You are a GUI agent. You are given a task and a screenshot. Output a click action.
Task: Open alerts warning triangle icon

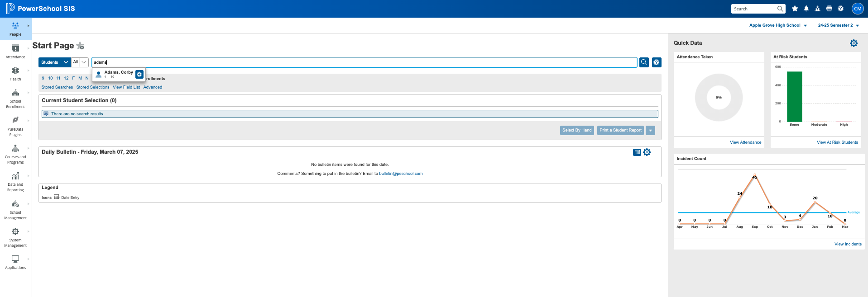(x=817, y=9)
